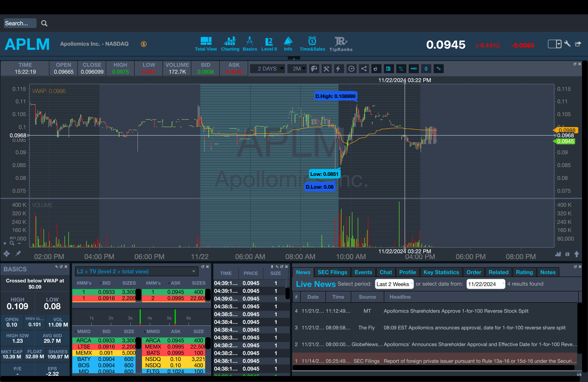
Task: Open the Time&Sales tool
Action: pos(312,44)
